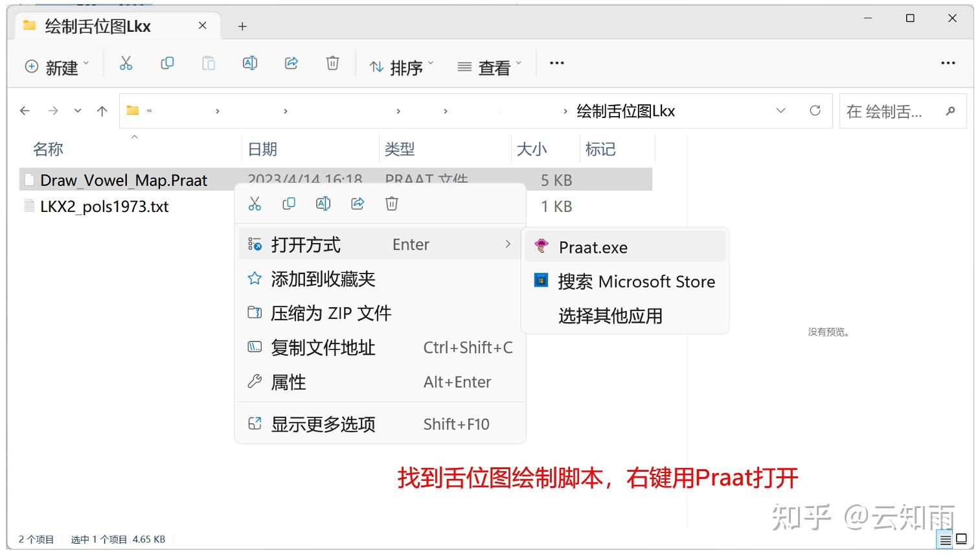Click the Copy icon in the top toolbar
The width and height of the screenshot is (980, 558).
[x=167, y=63]
